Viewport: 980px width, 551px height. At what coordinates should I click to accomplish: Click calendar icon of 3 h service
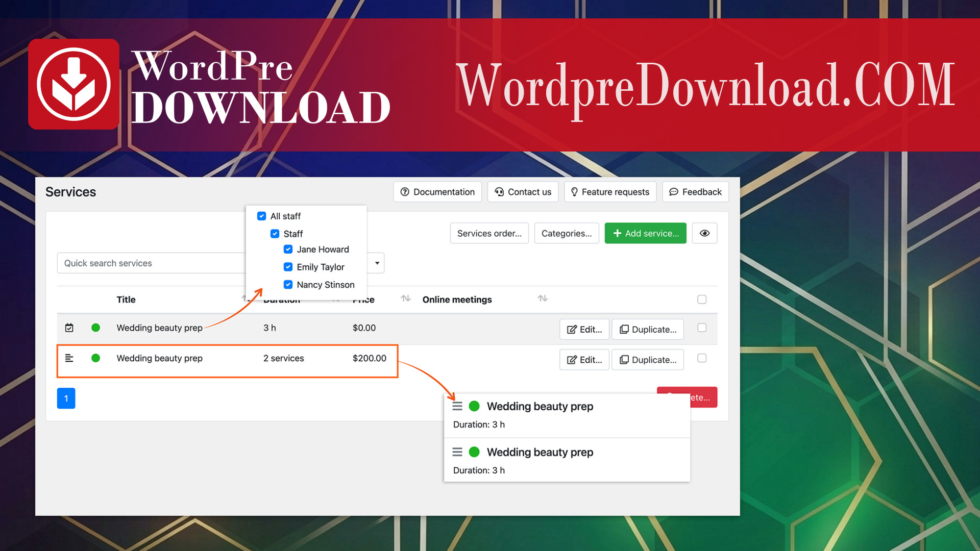pos(69,328)
